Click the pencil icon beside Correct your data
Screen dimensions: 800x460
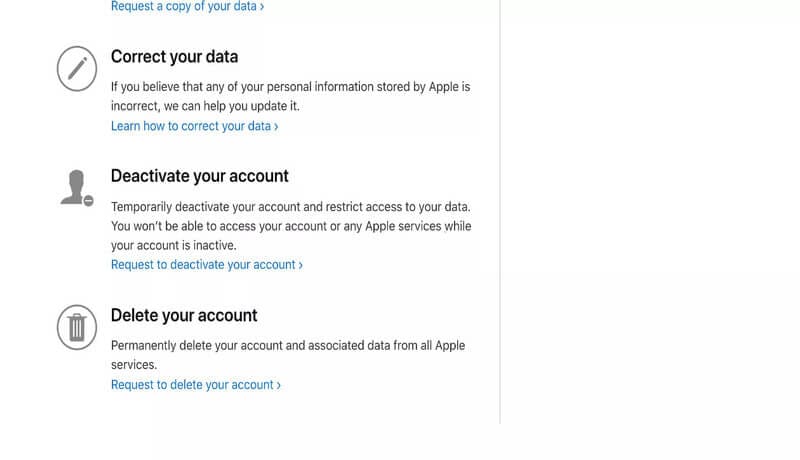click(77, 67)
